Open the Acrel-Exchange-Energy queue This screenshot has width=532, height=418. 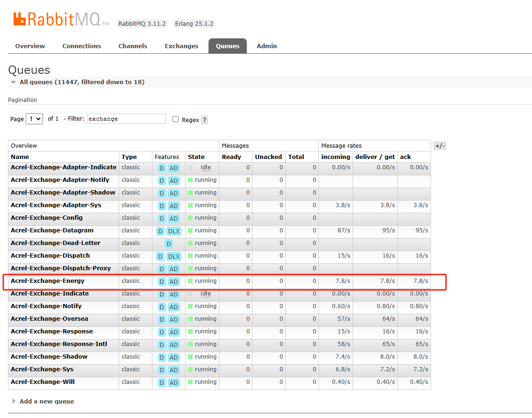(x=47, y=281)
